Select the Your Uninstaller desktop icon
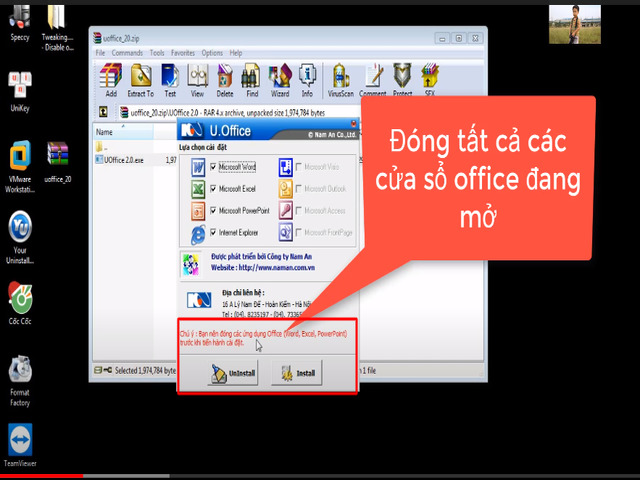This screenshot has height=480, width=640. tap(20, 237)
